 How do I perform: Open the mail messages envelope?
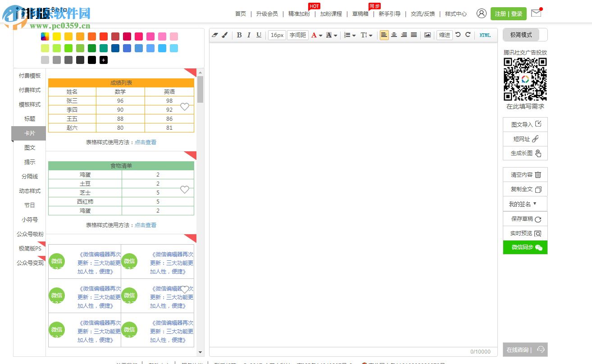(536, 13)
